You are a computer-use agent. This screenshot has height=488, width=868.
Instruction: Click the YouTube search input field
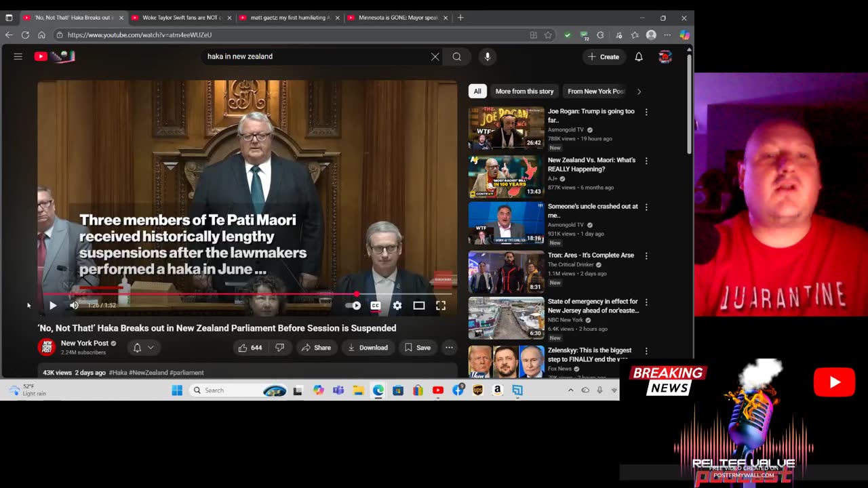tap(315, 57)
